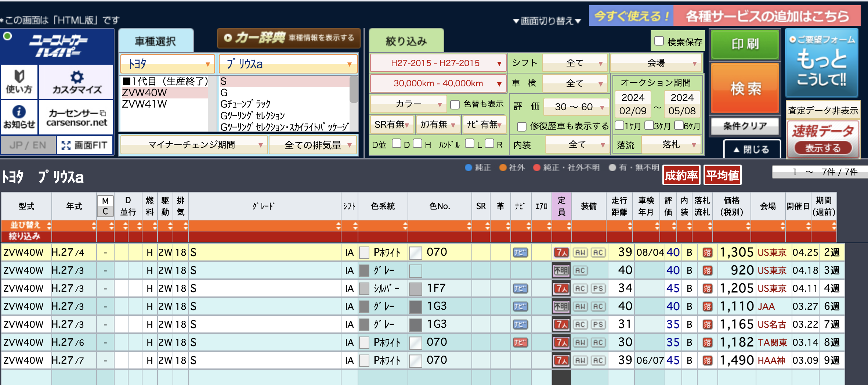Open the 評価 30～60 dropdown
The width and height of the screenshot is (868, 385).
pos(576,107)
